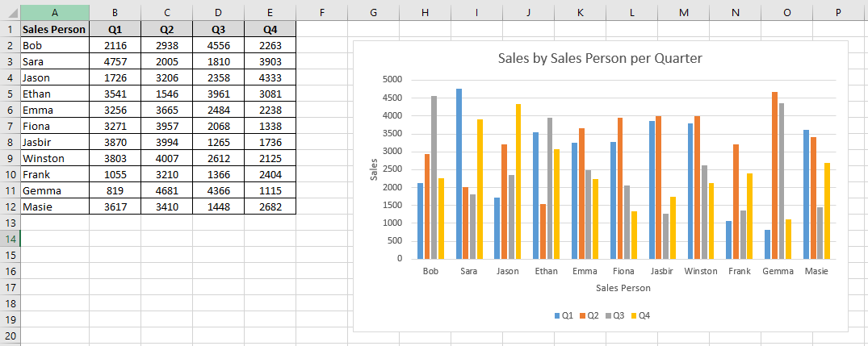Click the Sales Person header cell
Viewport: 868px width, 346px height.
point(54,29)
